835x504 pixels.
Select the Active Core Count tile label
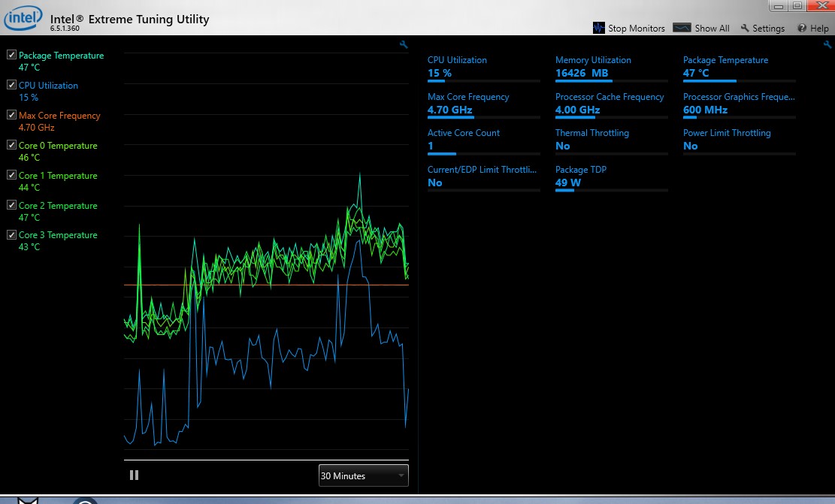pos(463,133)
